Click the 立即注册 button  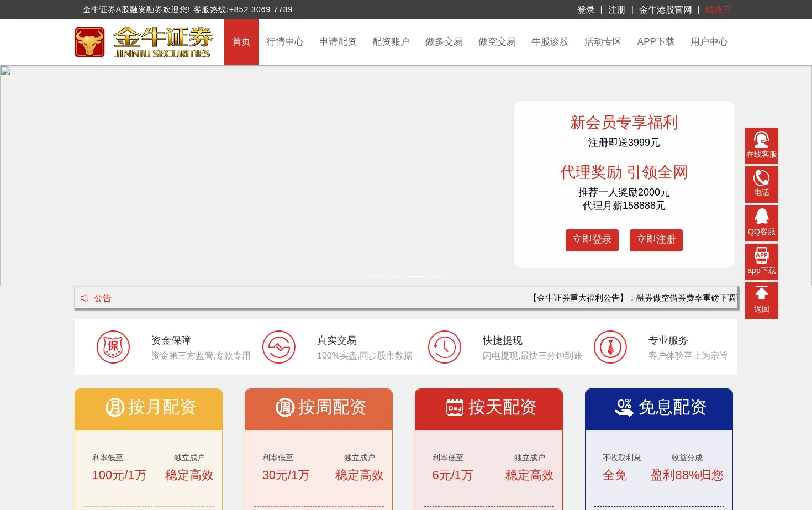pyautogui.click(x=656, y=240)
